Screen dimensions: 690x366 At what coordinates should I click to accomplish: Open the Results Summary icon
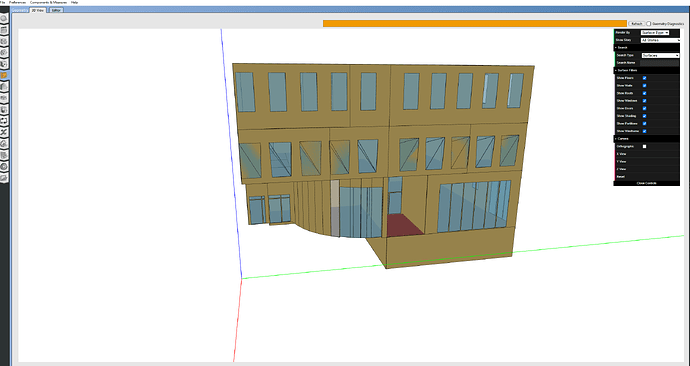pyautogui.click(x=4, y=178)
